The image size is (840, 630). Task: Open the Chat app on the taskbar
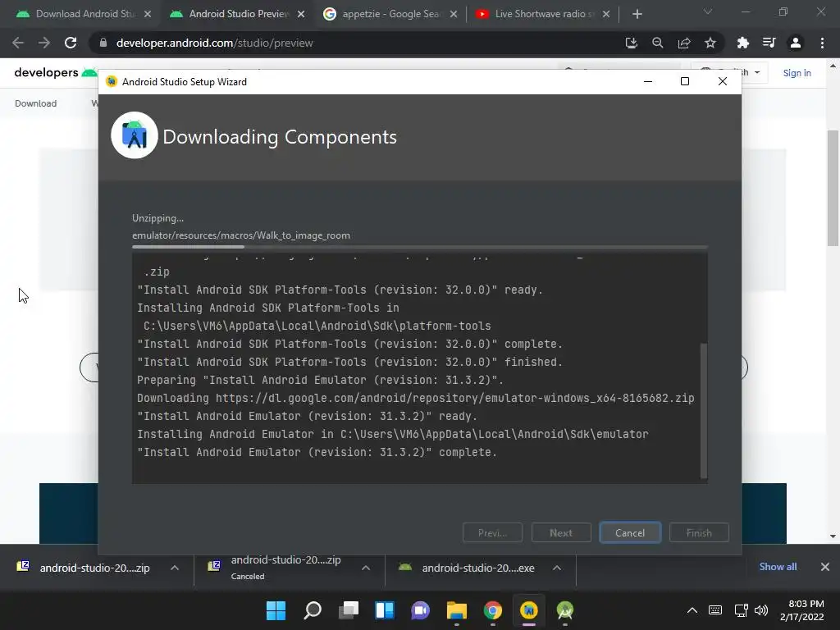pos(421,610)
